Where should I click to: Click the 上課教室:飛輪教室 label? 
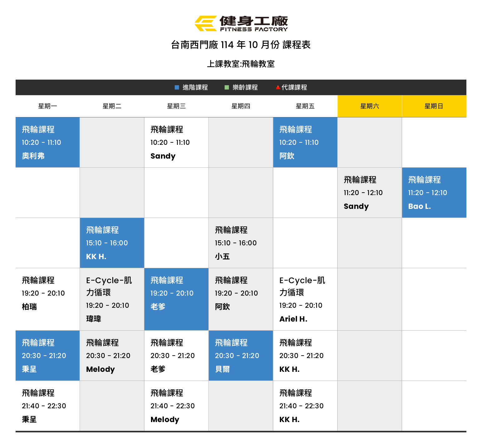[x=241, y=64]
